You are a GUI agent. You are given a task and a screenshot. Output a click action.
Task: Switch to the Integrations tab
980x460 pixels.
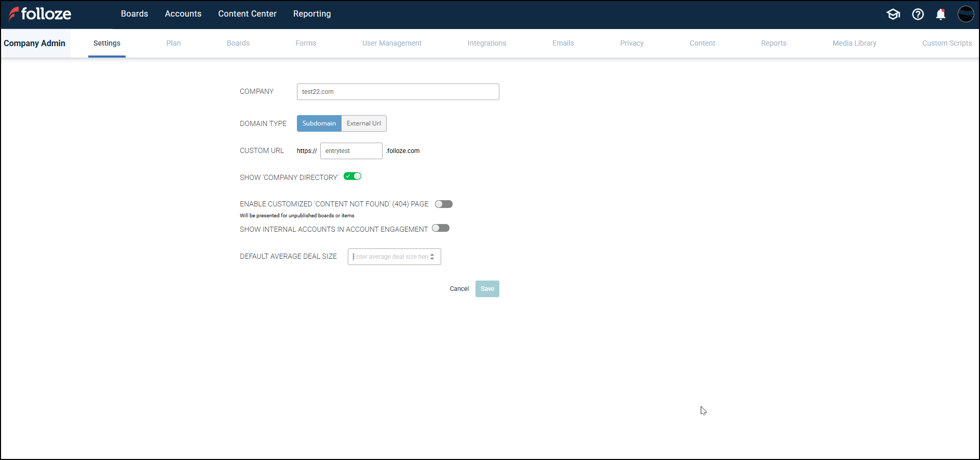point(487,44)
